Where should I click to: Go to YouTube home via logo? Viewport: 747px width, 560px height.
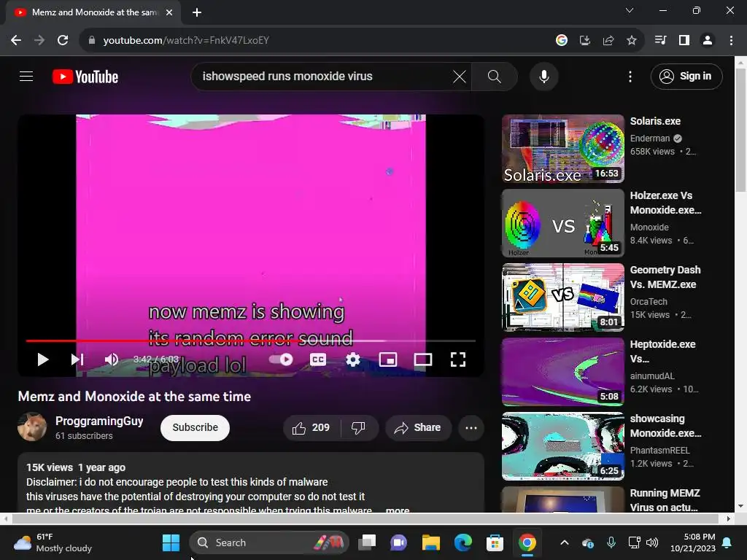point(85,76)
